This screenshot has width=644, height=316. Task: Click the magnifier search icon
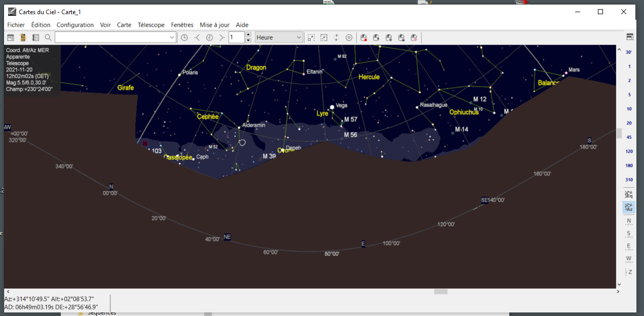point(48,37)
